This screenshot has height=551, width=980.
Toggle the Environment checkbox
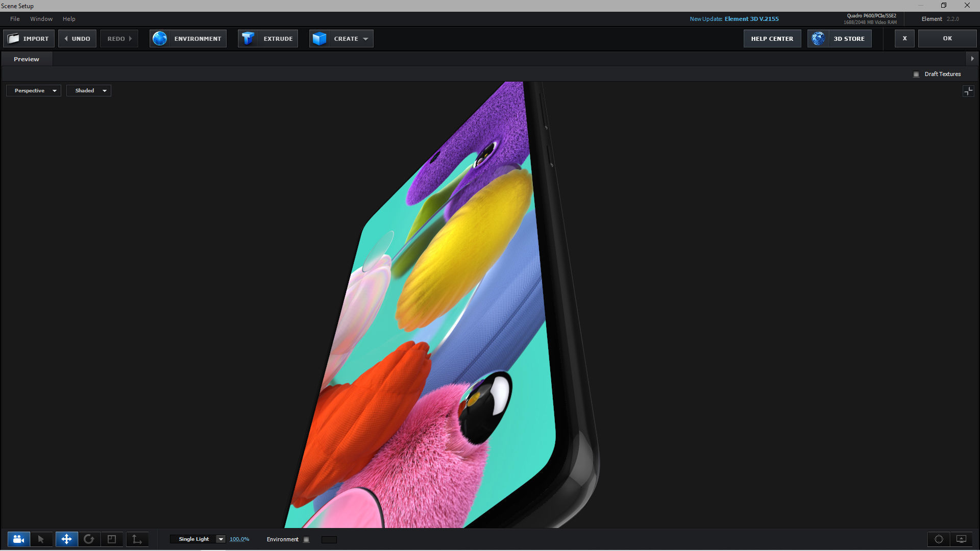coord(306,540)
